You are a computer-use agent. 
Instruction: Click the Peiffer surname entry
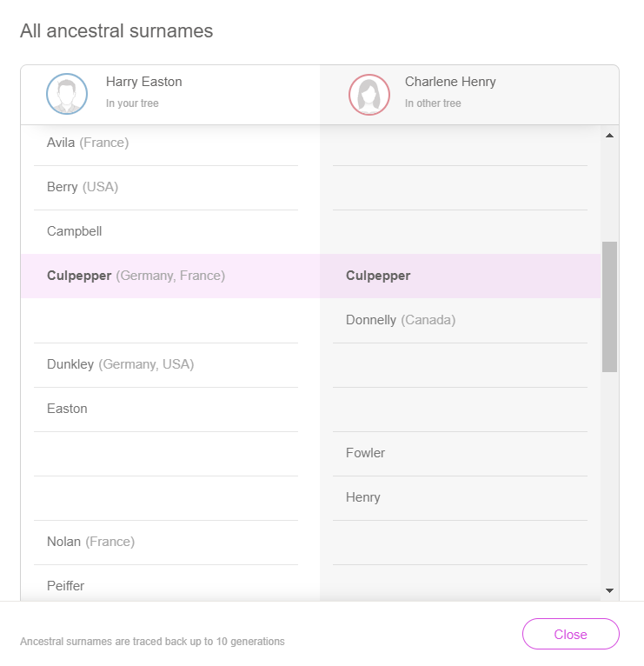point(65,586)
